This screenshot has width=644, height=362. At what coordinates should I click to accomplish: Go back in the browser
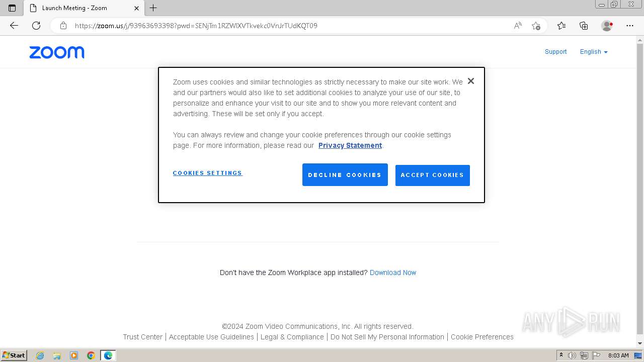coord(14,26)
